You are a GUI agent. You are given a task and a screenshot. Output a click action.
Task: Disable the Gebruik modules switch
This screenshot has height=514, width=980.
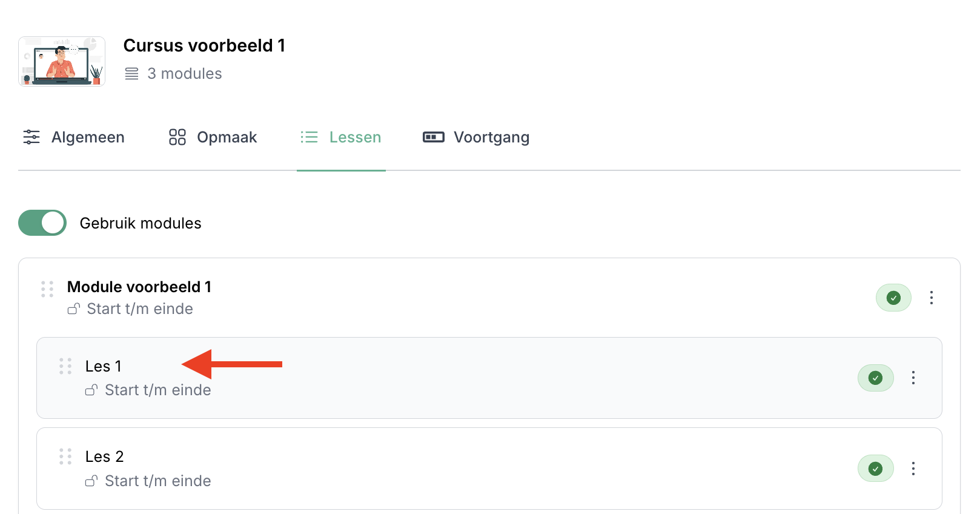click(42, 223)
